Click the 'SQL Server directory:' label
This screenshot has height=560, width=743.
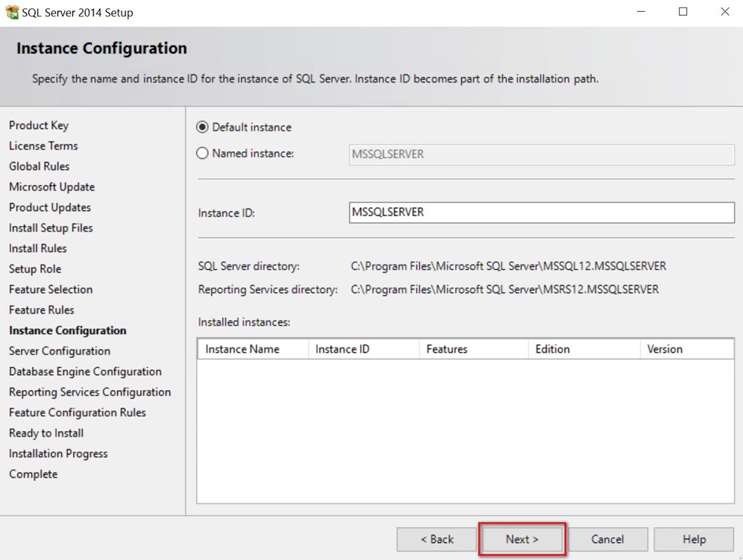coord(248,266)
